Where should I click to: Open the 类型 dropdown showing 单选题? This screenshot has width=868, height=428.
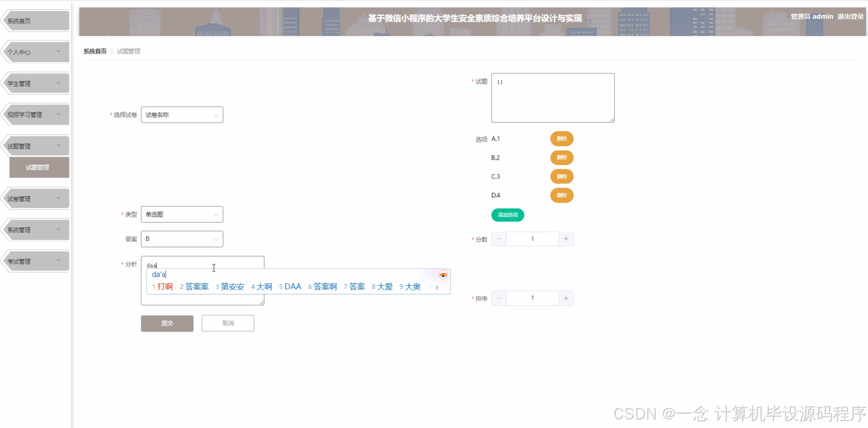tap(182, 214)
